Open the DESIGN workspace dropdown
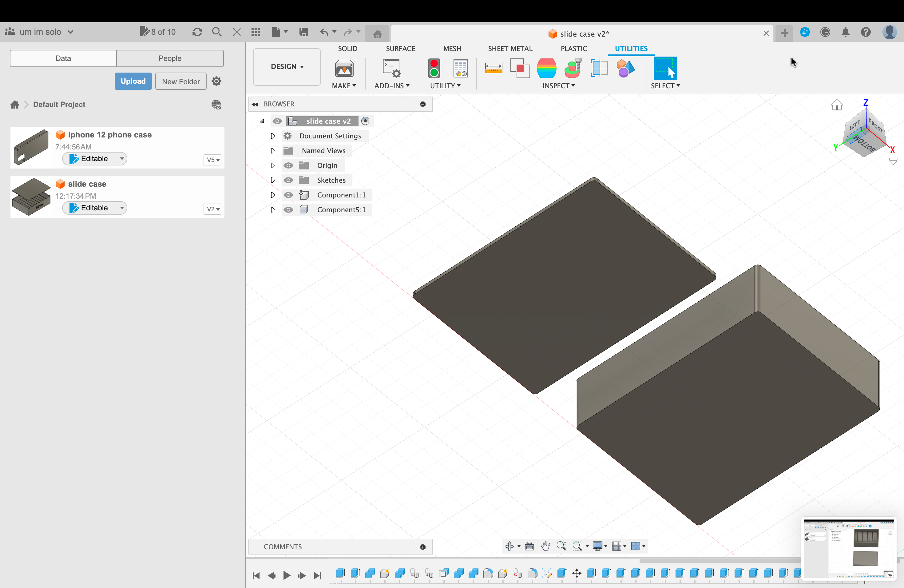The image size is (904, 588). [287, 66]
